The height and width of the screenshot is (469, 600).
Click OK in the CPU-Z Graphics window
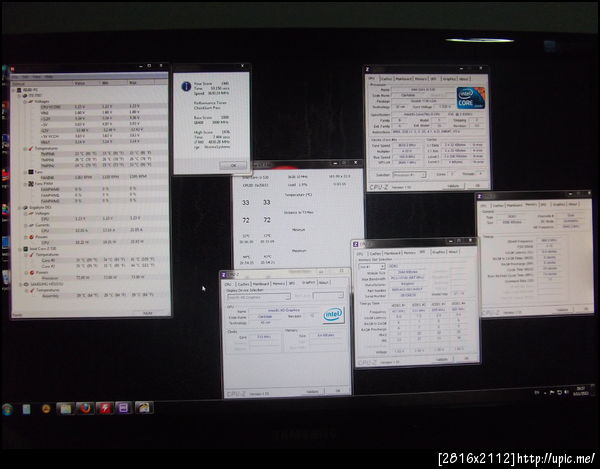[x=338, y=391]
